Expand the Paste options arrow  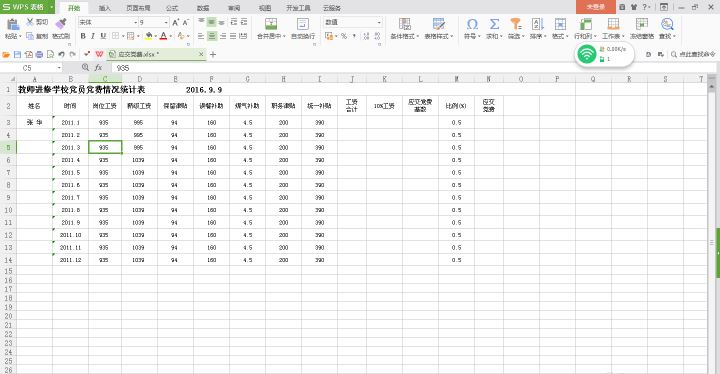coord(20,36)
